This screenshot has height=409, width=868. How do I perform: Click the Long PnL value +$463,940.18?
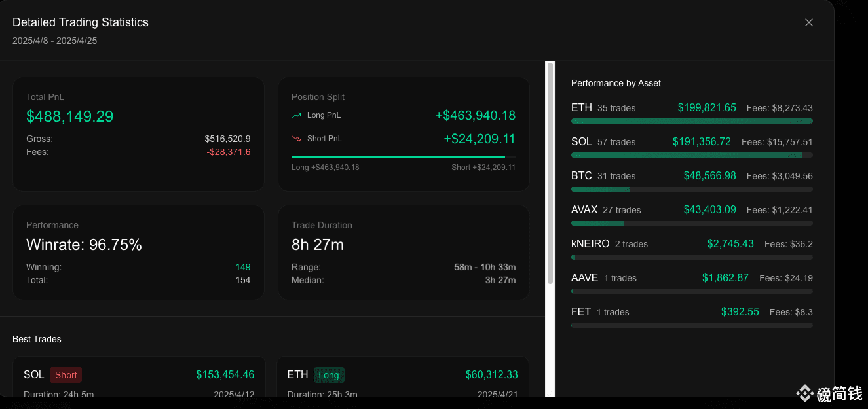click(476, 116)
